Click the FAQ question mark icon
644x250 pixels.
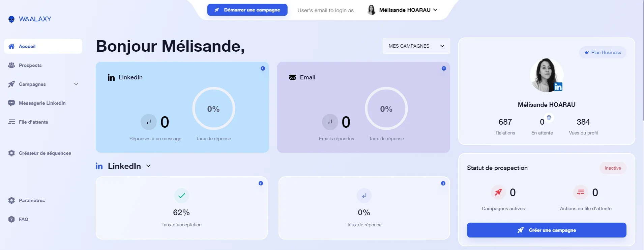point(11,219)
